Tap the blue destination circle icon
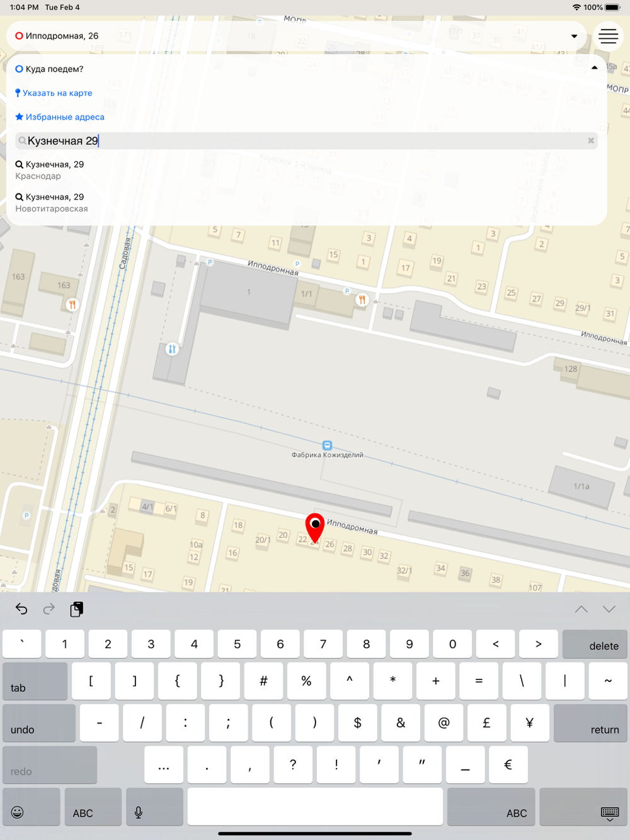630x840 pixels. (19, 69)
